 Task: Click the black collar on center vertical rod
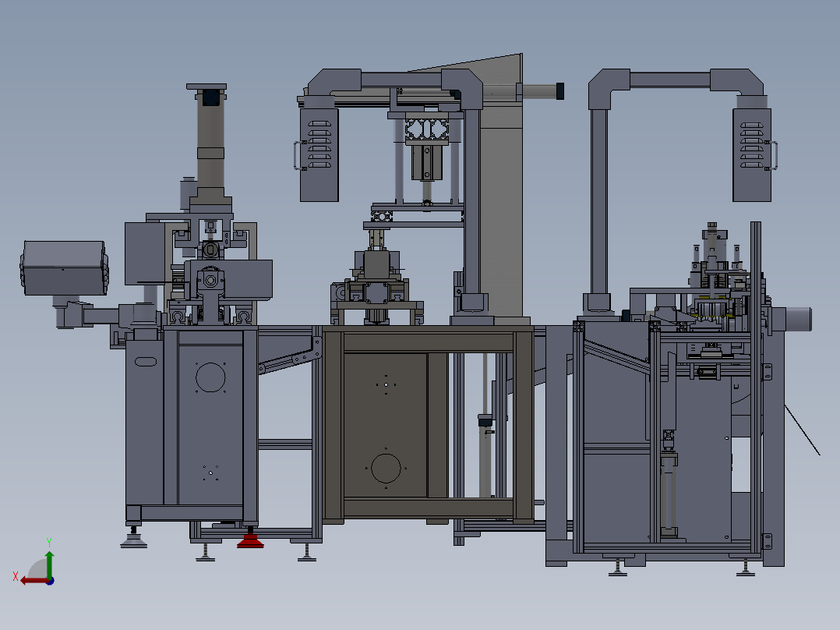[x=485, y=420]
